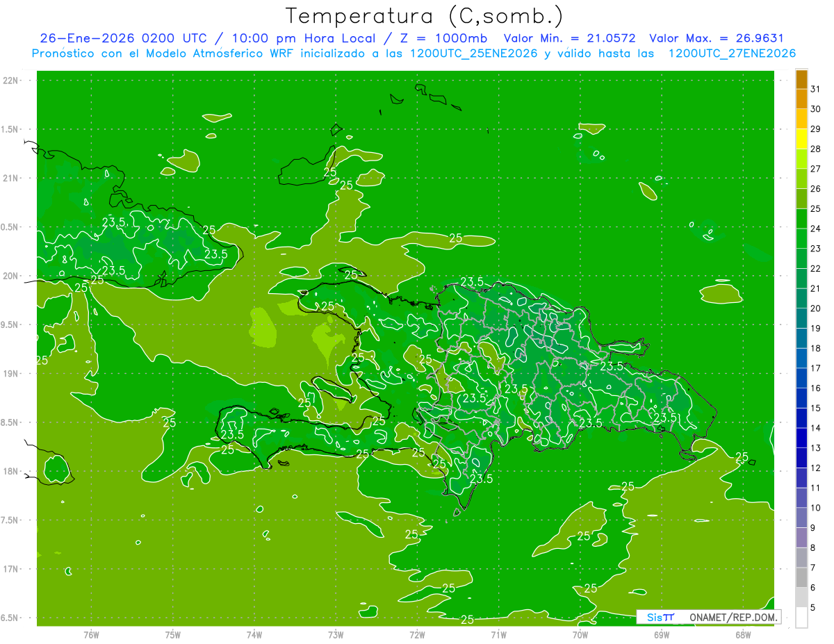Click the '24' color scale label
Viewport: 834px width, 644px height.
(816, 229)
